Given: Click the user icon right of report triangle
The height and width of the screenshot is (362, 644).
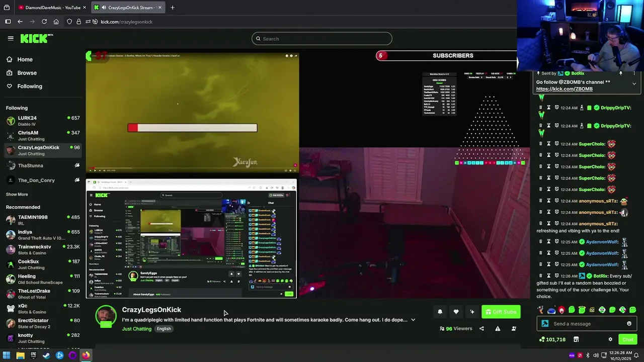Looking at the screenshot, I should tap(514, 329).
